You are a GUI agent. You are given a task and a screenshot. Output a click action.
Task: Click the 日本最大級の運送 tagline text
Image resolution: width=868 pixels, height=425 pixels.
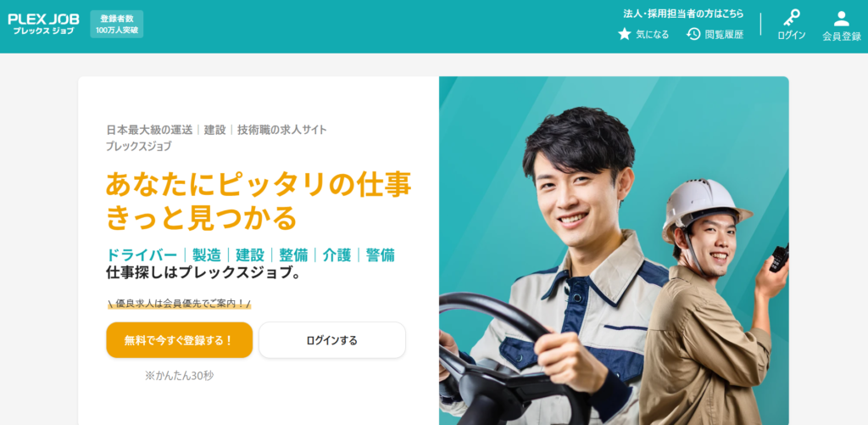coord(149,131)
